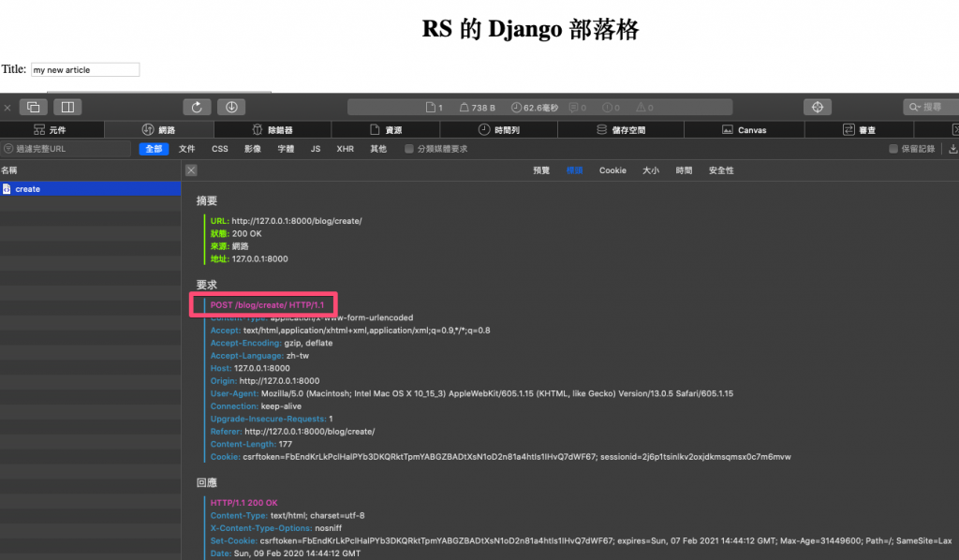Filter by JS type
959x560 pixels.
[316, 149]
